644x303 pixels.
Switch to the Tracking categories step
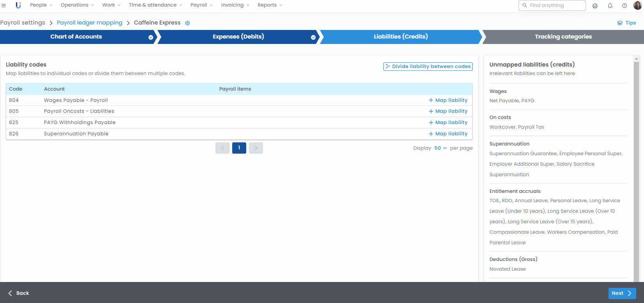point(563,37)
